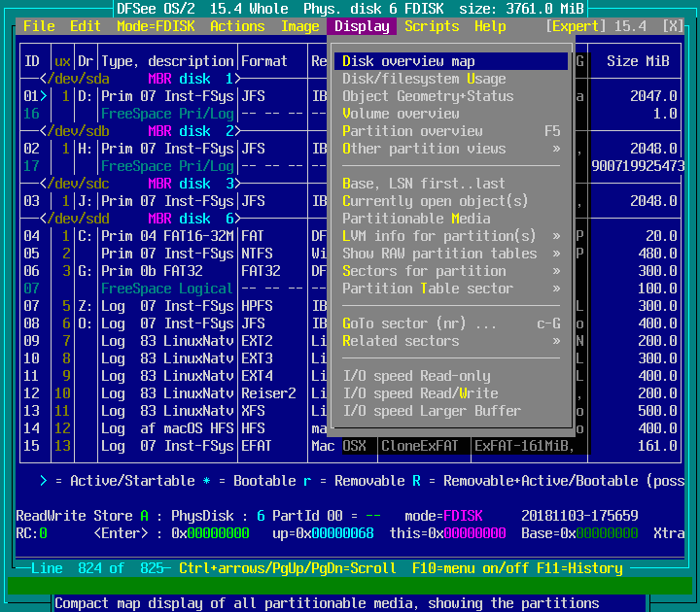
Task: Open the Help menu
Action: [x=490, y=26]
